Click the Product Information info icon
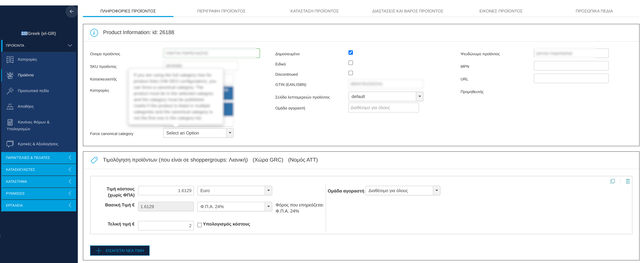The height and width of the screenshot is (263, 644). pyautogui.click(x=94, y=33)
